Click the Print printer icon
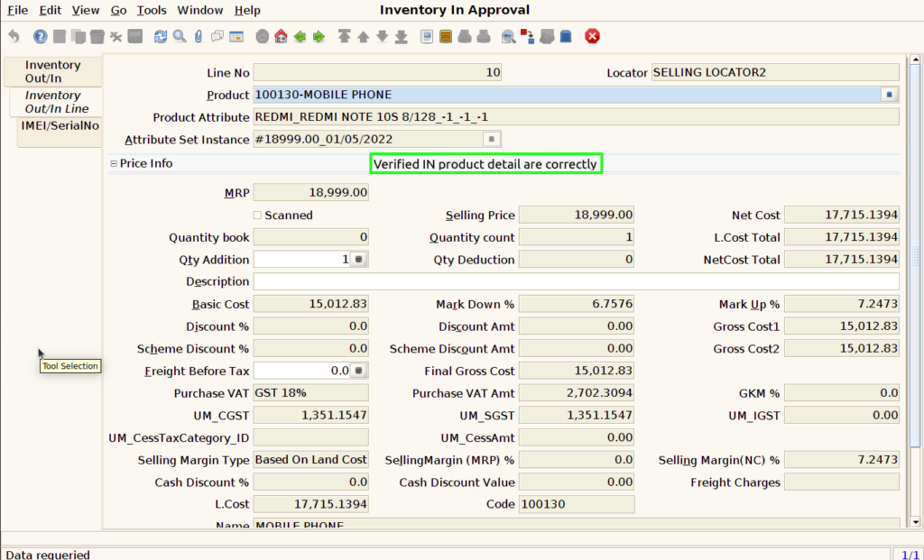This screenshot has height=560, width=924. point(484,36)
